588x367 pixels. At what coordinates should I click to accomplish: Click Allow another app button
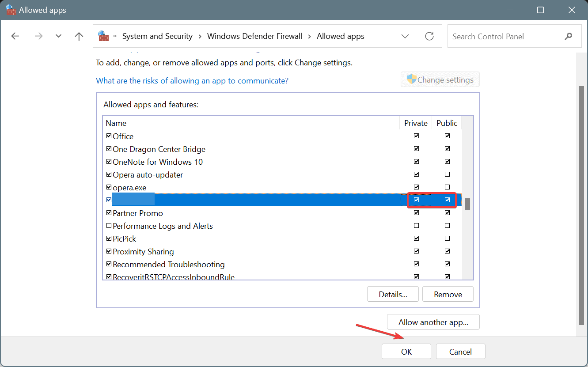point(433,322)
